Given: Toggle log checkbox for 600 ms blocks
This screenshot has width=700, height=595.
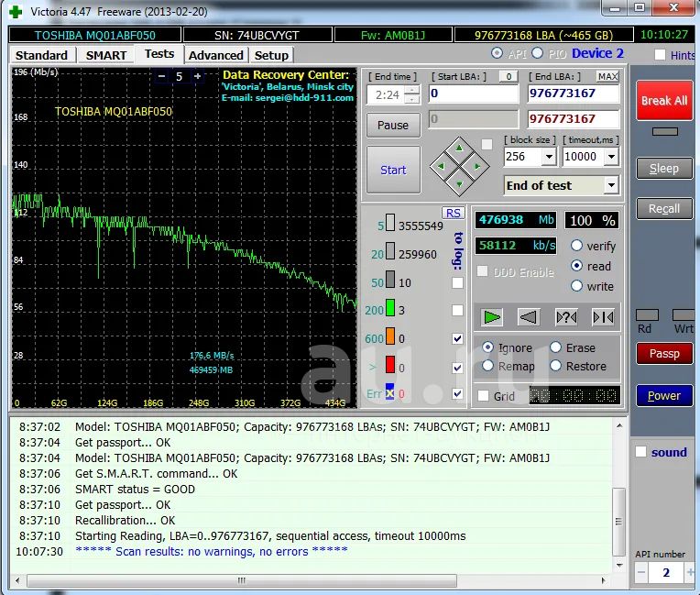Looking at the screenshot, I should click(457, 338).
